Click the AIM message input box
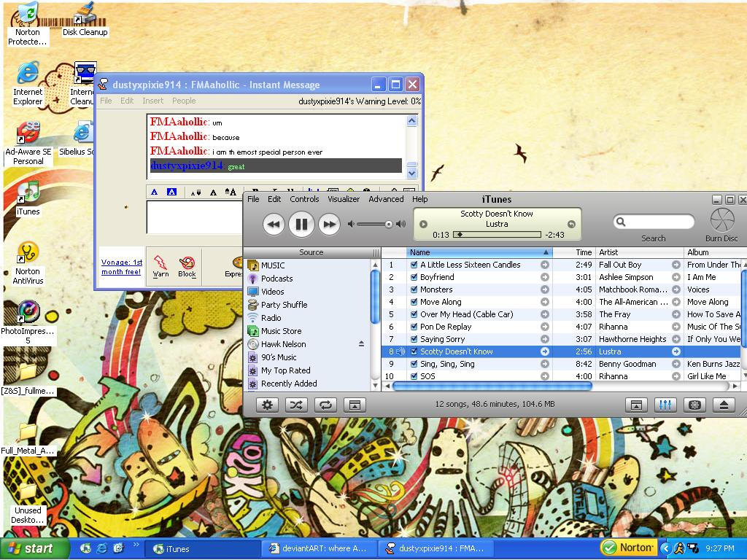The width and height of the screenshot is (747, 560). pyautogui.click(x=194, y=217)
